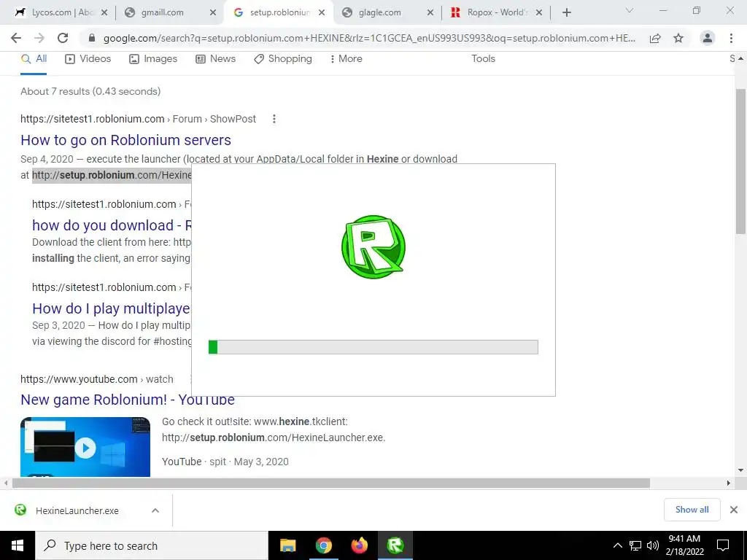
Task: Close the downloads bar
Action: (x=734, y=510)
